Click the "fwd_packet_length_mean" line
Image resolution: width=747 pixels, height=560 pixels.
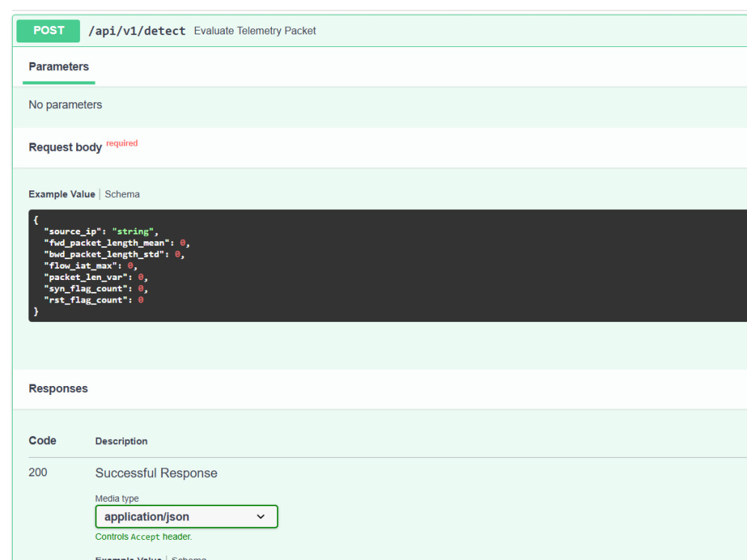[x=117, y=243]
